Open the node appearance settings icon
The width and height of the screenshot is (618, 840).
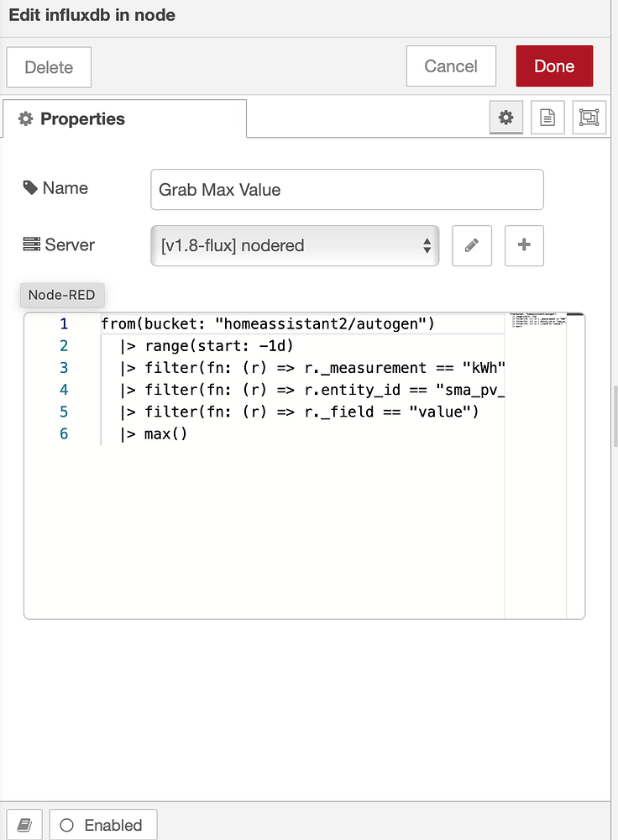point(589,118)
